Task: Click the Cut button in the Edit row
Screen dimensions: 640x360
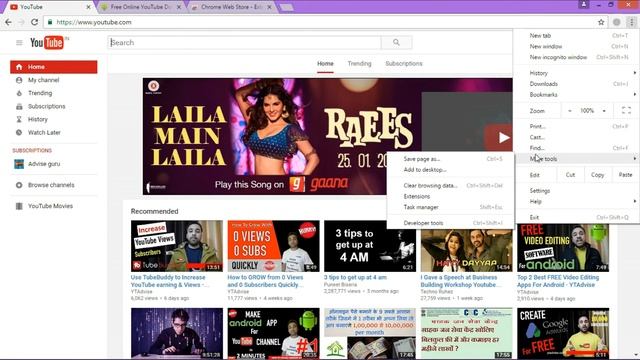Action: 570,175
